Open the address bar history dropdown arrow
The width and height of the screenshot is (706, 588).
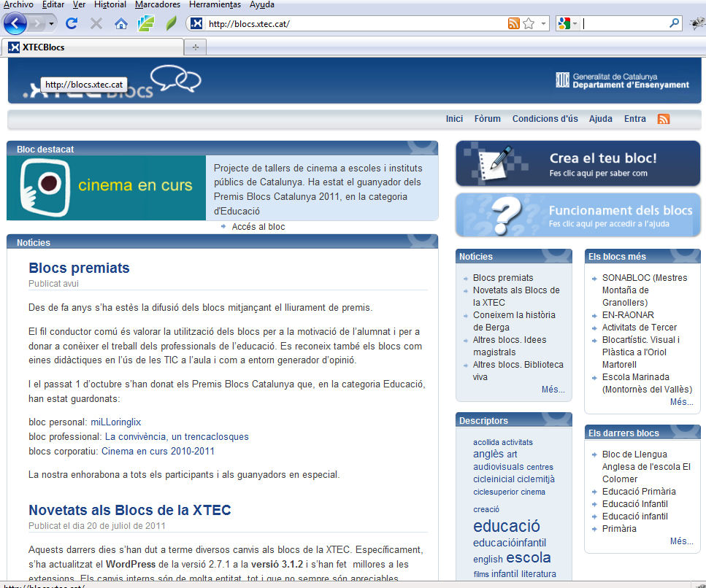click(x=544, y=23)
